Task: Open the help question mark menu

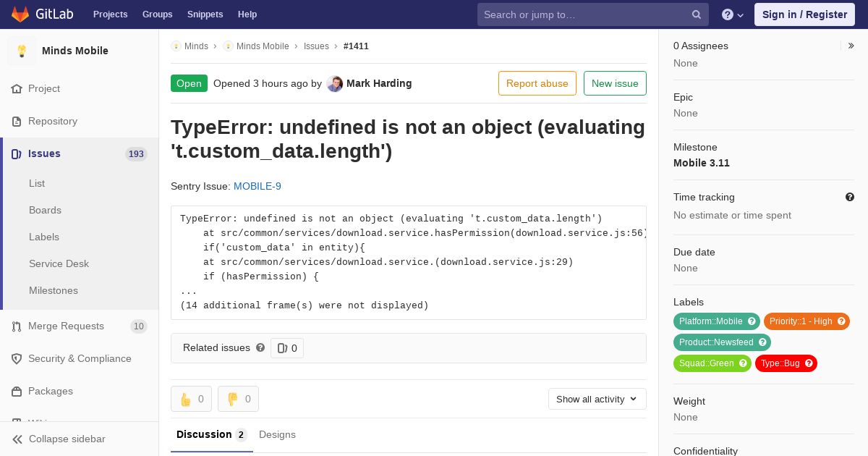Action: (733, 14)
